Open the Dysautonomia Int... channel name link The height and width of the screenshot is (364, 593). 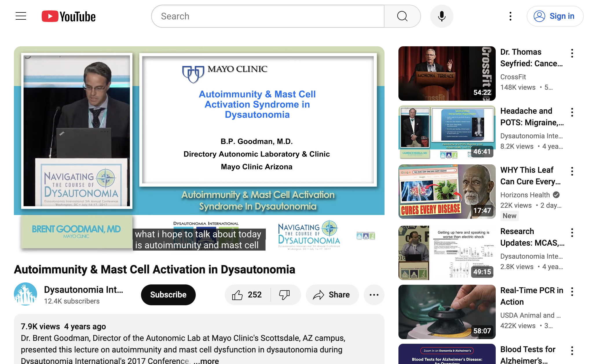pos(84,290)
